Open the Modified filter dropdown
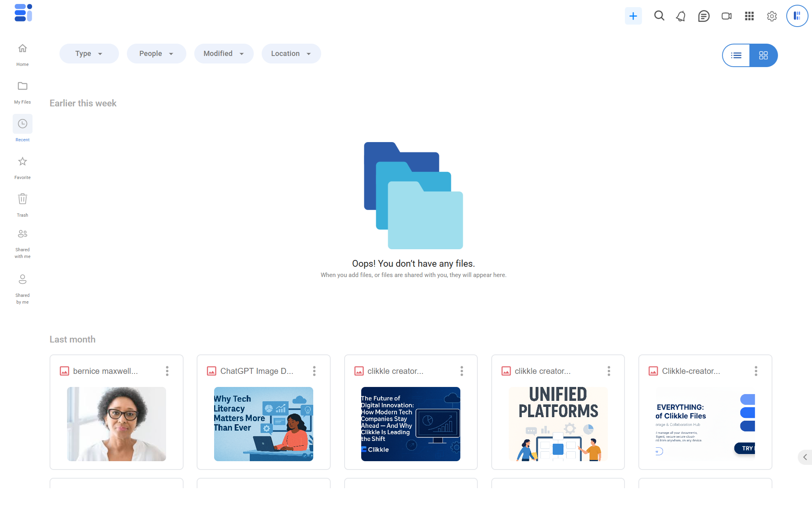 coord(224,54)
